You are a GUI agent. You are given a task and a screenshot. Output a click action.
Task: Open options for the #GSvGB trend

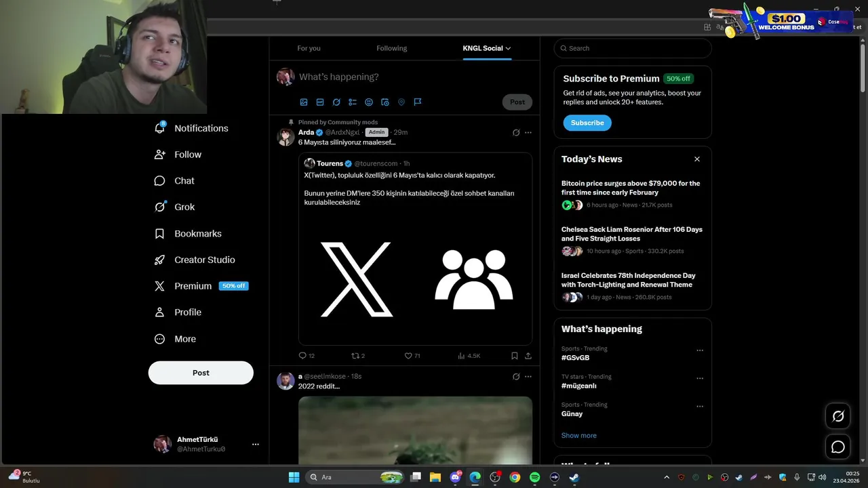700,350
